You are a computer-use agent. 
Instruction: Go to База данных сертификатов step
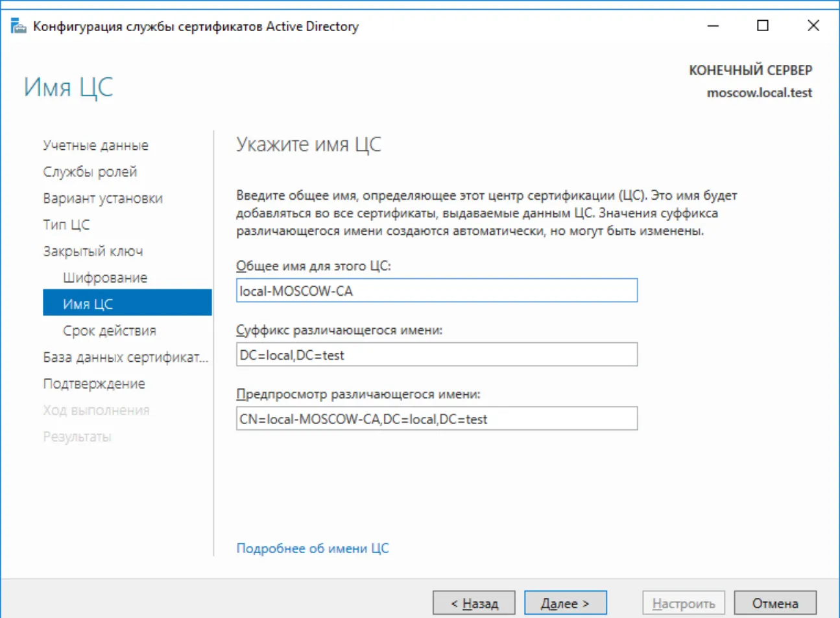[x=126, y=357]
